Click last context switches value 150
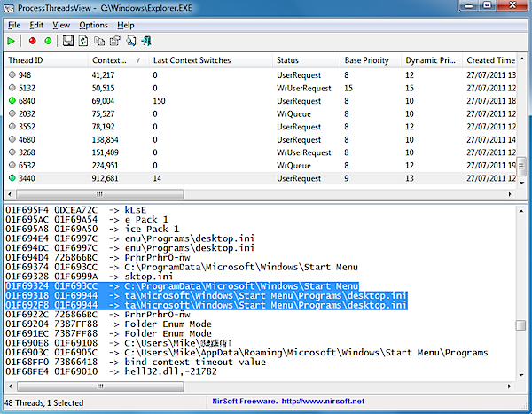Screen dimensions: 532x414 point(159,101)
